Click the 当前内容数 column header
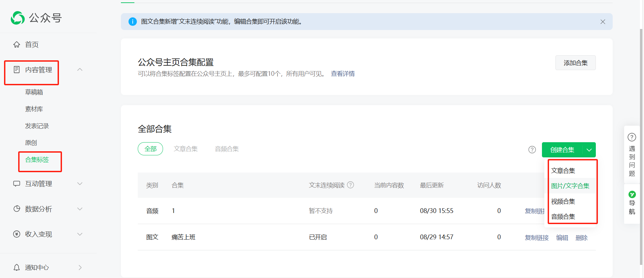Image resolution: width=644 pixels, height=278 pixels. [389, 185]
